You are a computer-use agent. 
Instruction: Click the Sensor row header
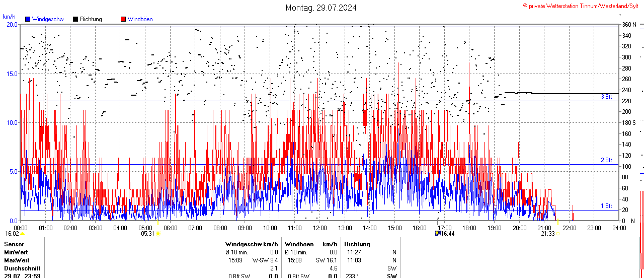pos(14,244)
